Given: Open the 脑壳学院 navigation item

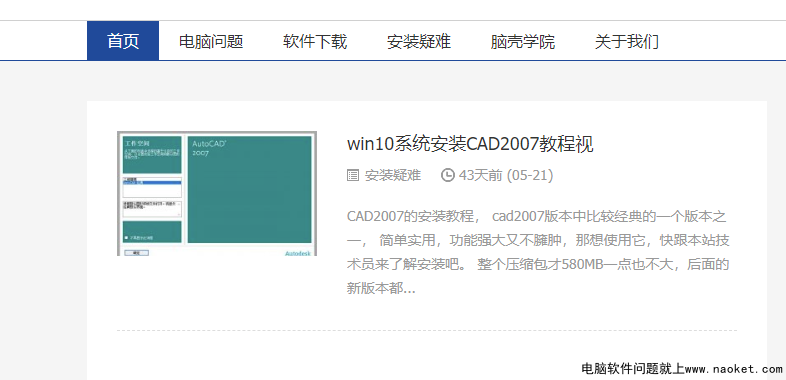Looking at the screenshot, I should (523, 41).
